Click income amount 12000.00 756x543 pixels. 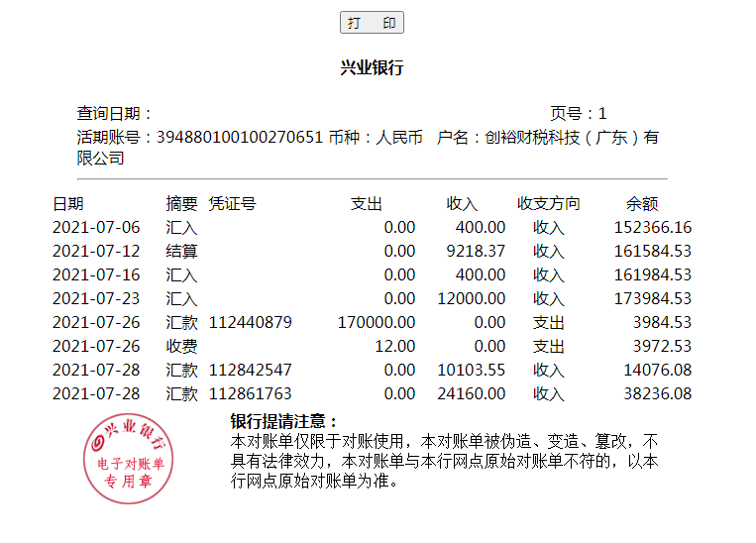coord(471,298)
